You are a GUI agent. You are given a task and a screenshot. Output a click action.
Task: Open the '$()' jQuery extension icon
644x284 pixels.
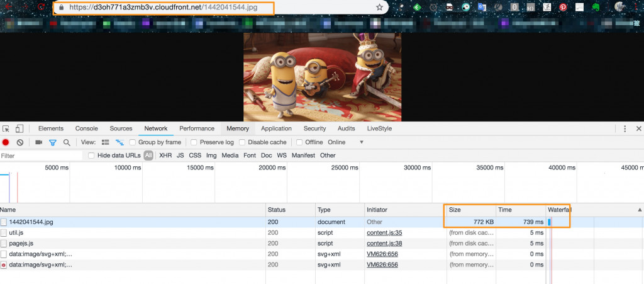(x=530, y=7)
